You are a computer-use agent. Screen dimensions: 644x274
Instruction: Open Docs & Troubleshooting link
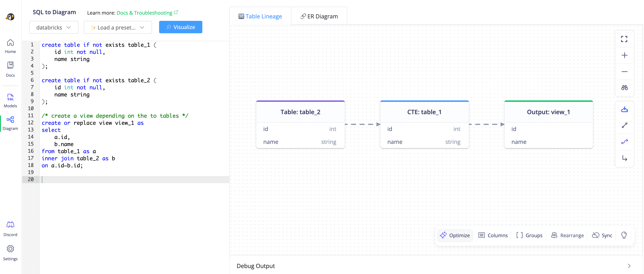click(x=144, y=13)
